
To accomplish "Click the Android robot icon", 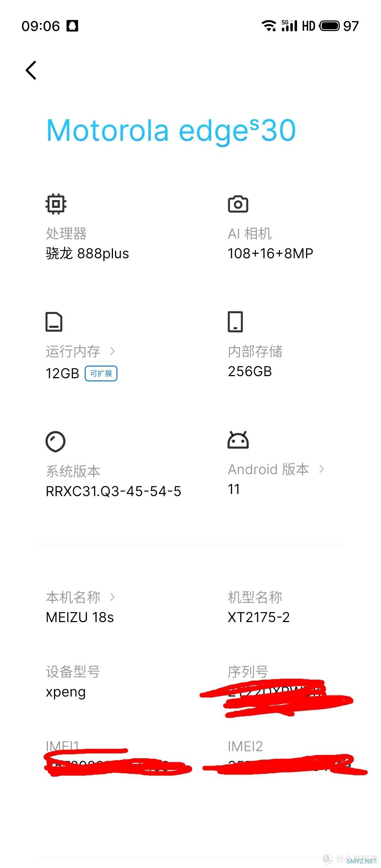I will pyautogui.click(x=238, y=440).
